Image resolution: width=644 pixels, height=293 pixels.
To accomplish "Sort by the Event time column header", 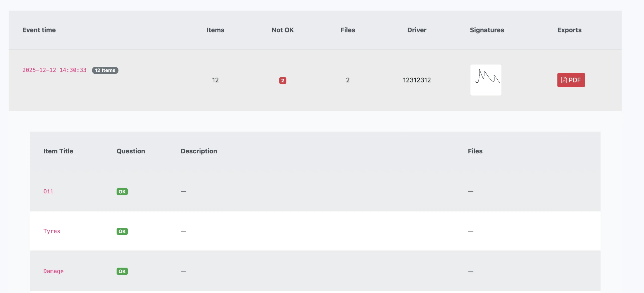I will click(x=39, y=30).
